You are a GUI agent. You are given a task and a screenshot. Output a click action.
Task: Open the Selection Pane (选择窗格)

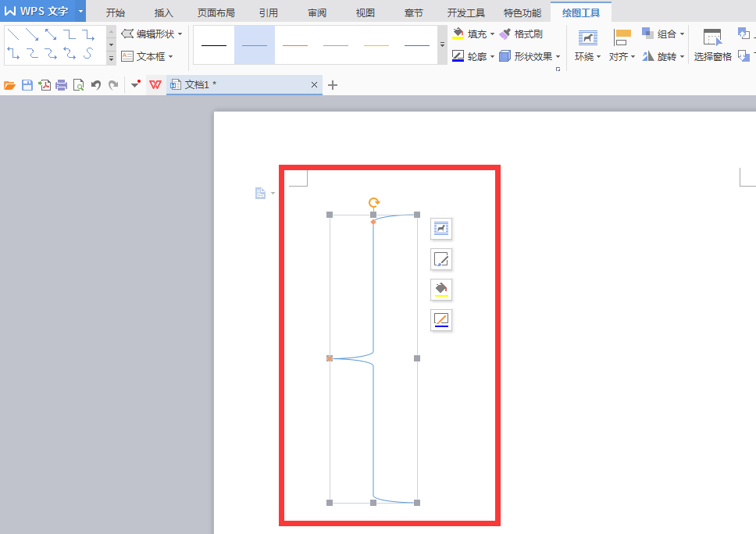(712, 44)
